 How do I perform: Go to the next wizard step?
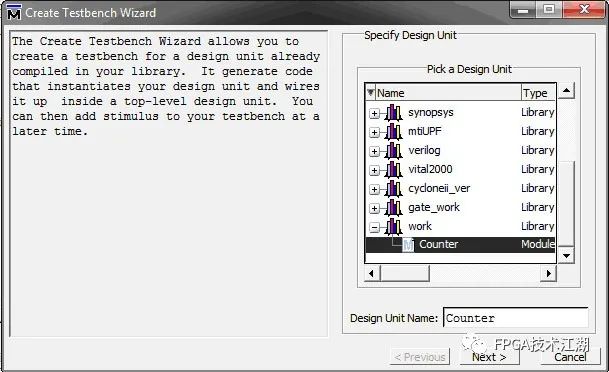click(489, 357)
